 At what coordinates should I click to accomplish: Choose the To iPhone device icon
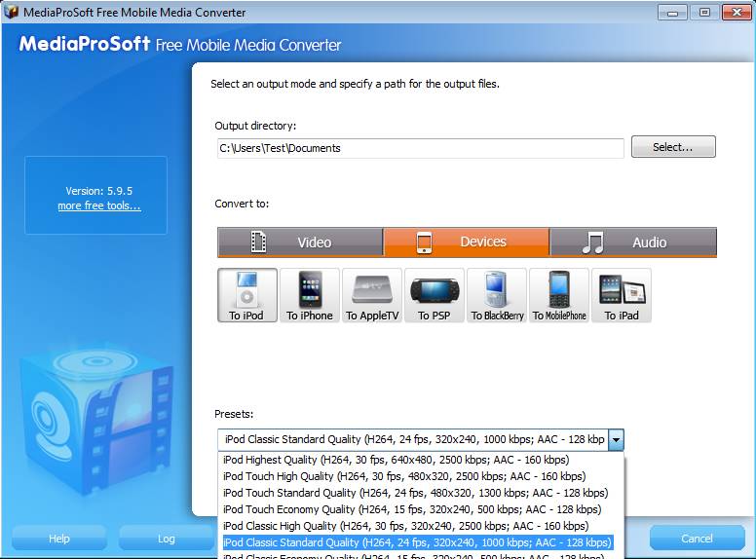coord(310,295)
